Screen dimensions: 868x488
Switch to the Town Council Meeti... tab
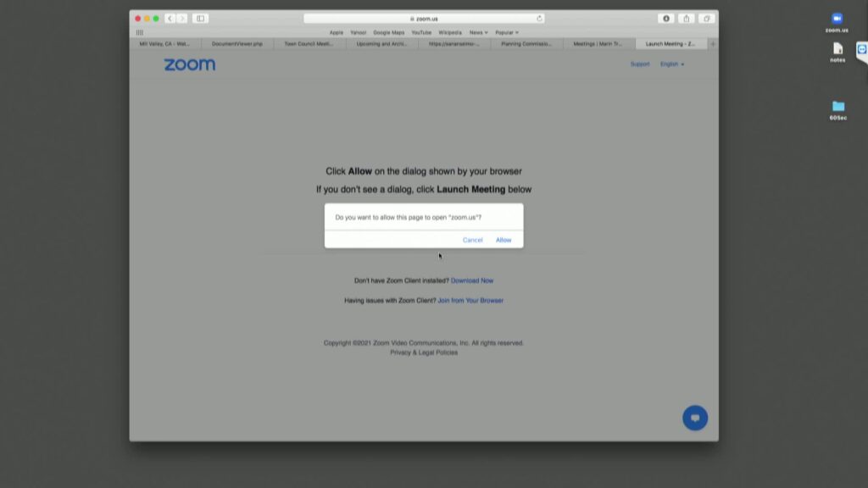point(309,44)
